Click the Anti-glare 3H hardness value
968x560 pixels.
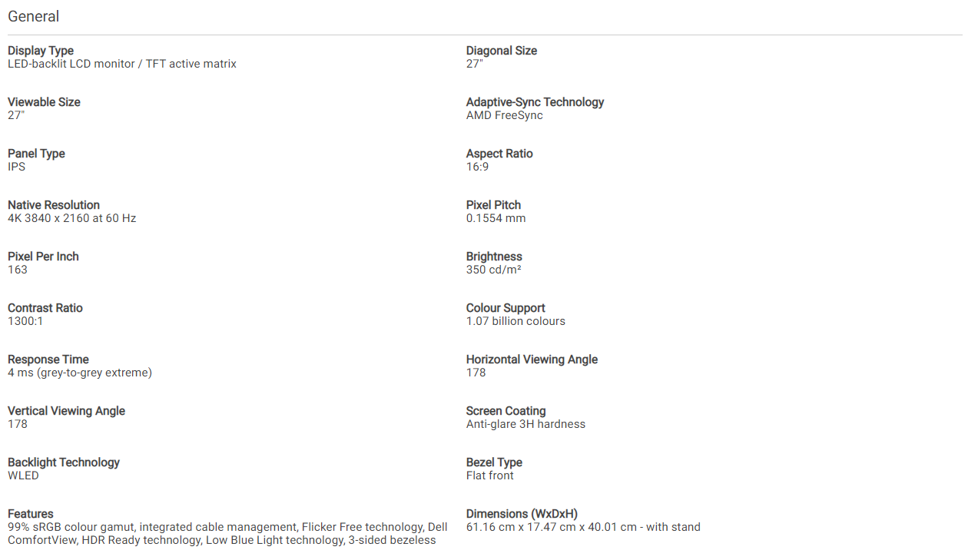(x=525, y=424)
